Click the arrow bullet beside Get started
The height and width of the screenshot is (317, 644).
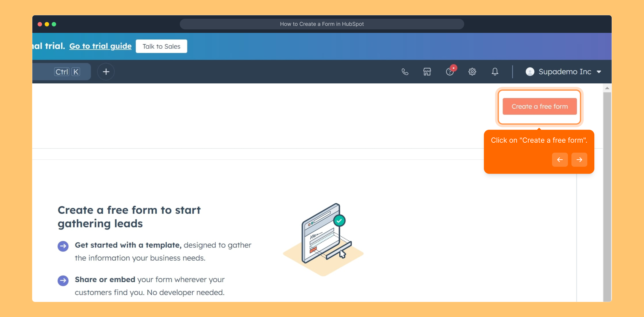coord(63,246)
